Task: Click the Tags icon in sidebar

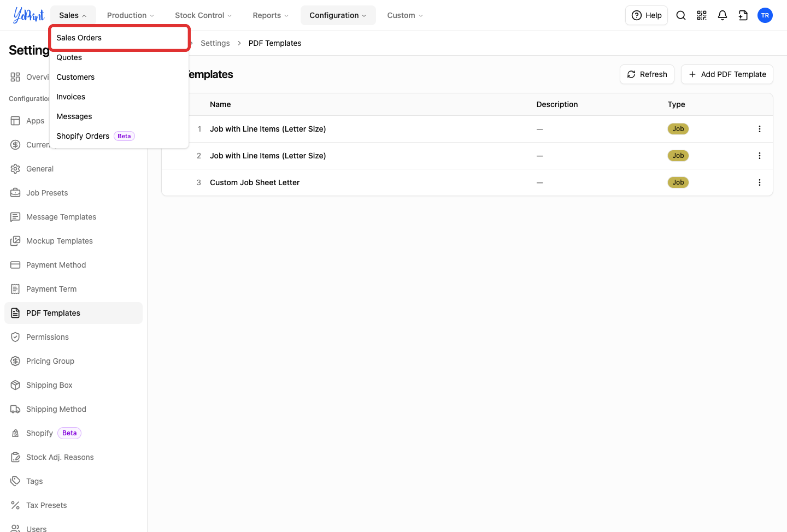Action: coord(15,481)
